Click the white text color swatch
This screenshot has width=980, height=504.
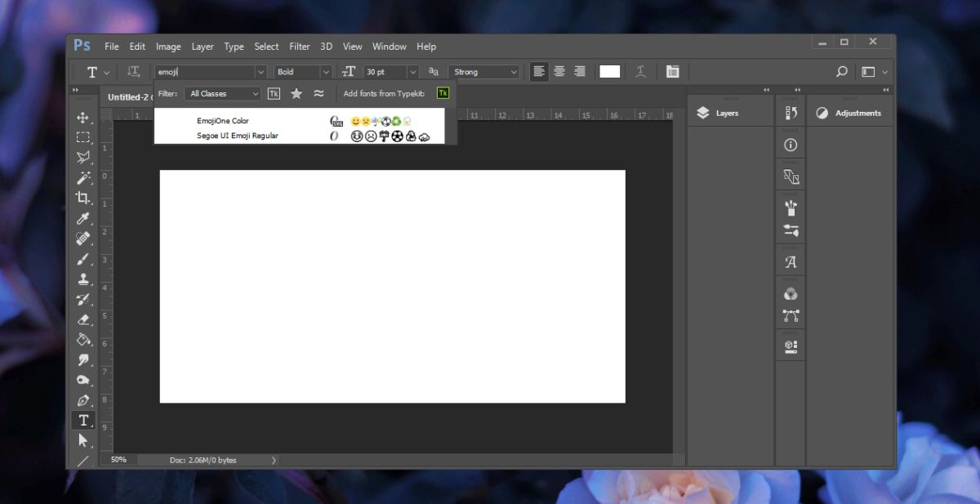610,72
